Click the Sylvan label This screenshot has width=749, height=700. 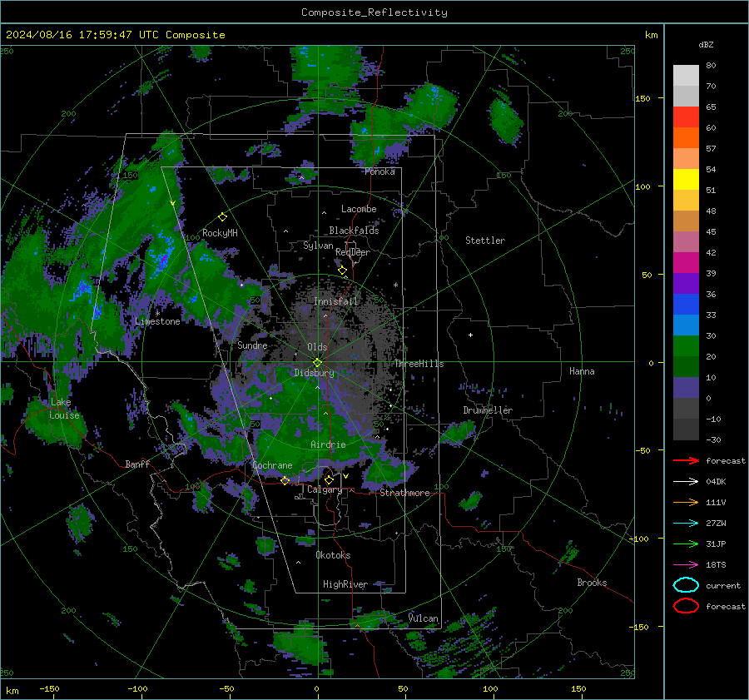coord(318,246)
